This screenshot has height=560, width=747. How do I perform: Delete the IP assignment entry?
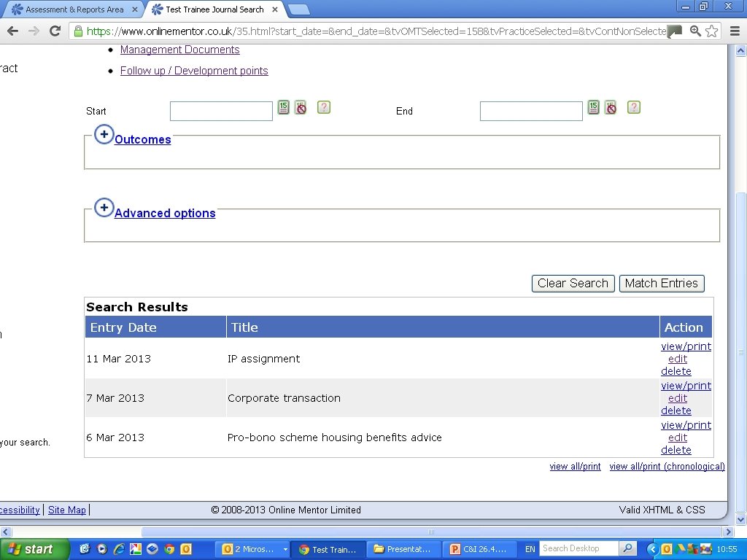[x=676, y=371]
